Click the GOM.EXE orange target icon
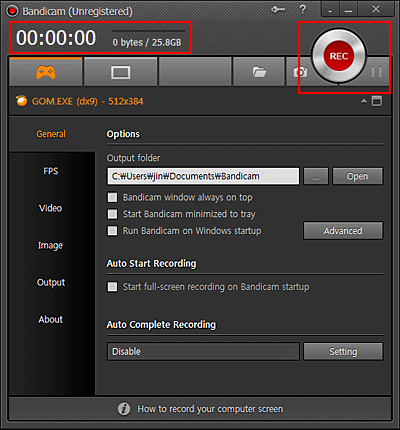The height and width of the screenshot is (430, 400). pyautogui.click(x=22, y=100)
